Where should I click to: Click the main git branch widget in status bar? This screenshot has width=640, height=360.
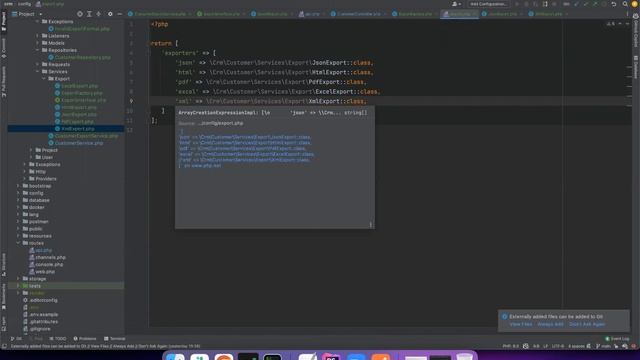603,346
